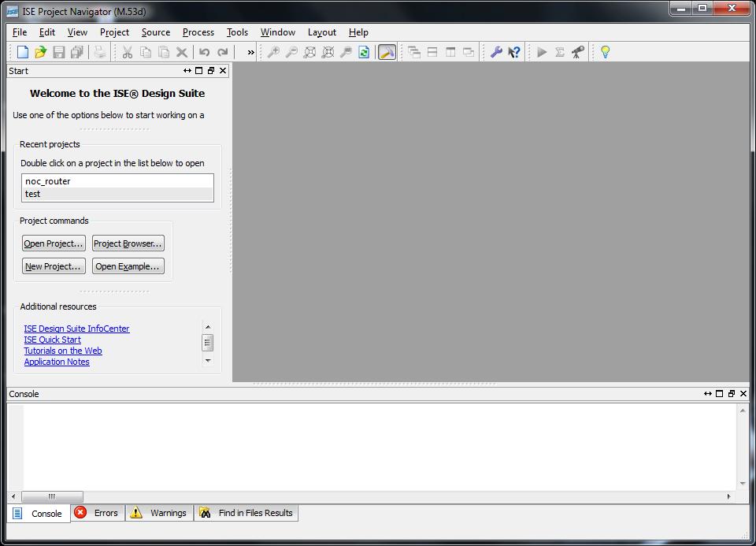This screenshot has height=546, width=756.
Task: Click the Additional resources list scrollbar handle
Action: (208, 343)
